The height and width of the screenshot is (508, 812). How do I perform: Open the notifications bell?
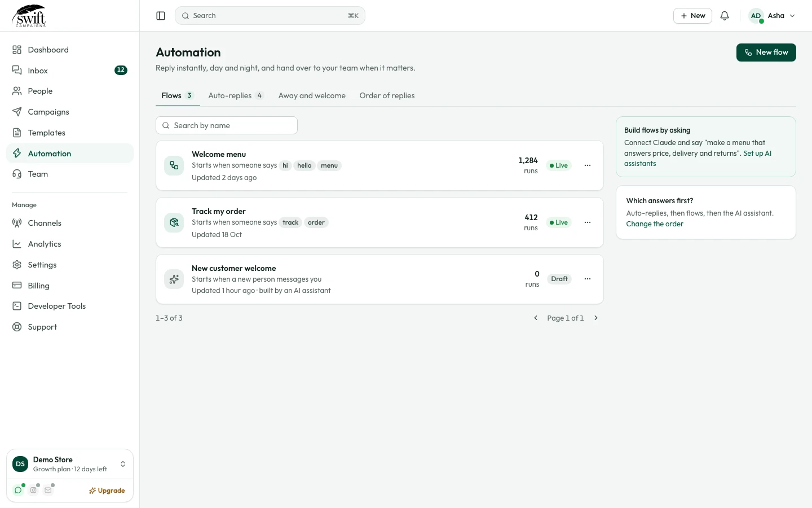[725, 16]
